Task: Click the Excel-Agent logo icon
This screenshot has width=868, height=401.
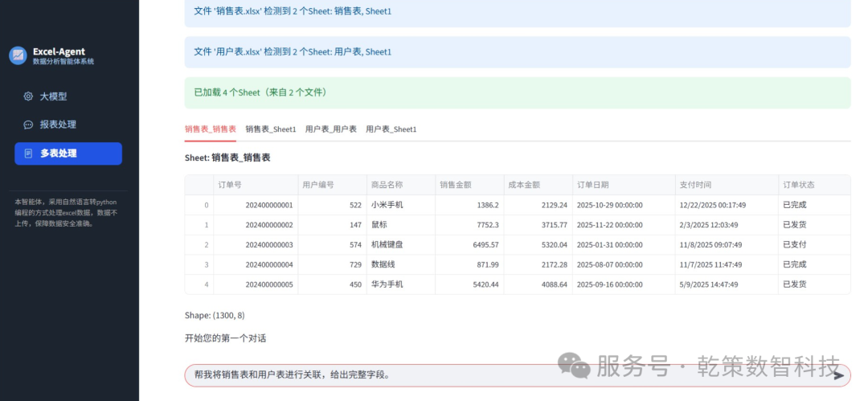Action: pos(18,55)
